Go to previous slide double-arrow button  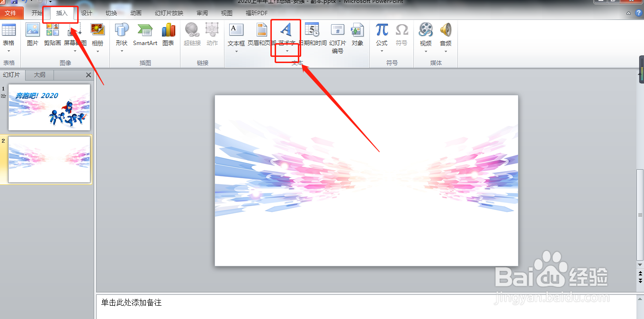tap(640, 273)
